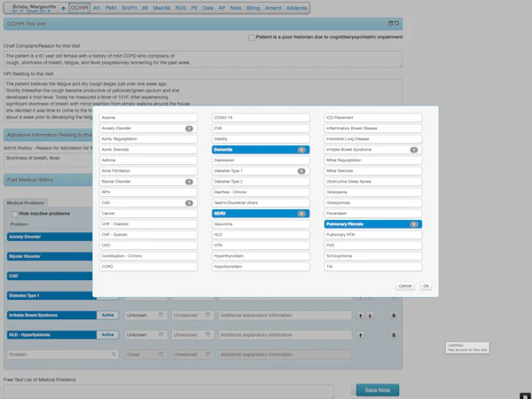
Task: Click the calendar icon in CC/HPI header
Action: [x=390, y=23]
